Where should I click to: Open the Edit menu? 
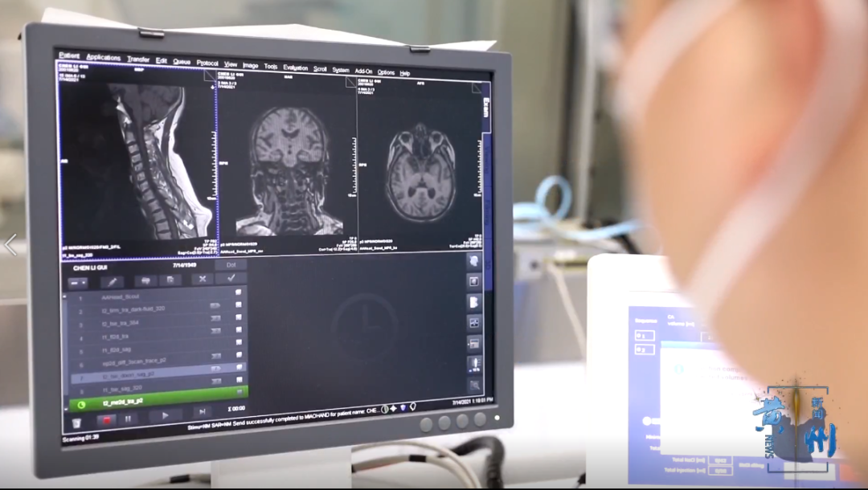click(161, 60)
